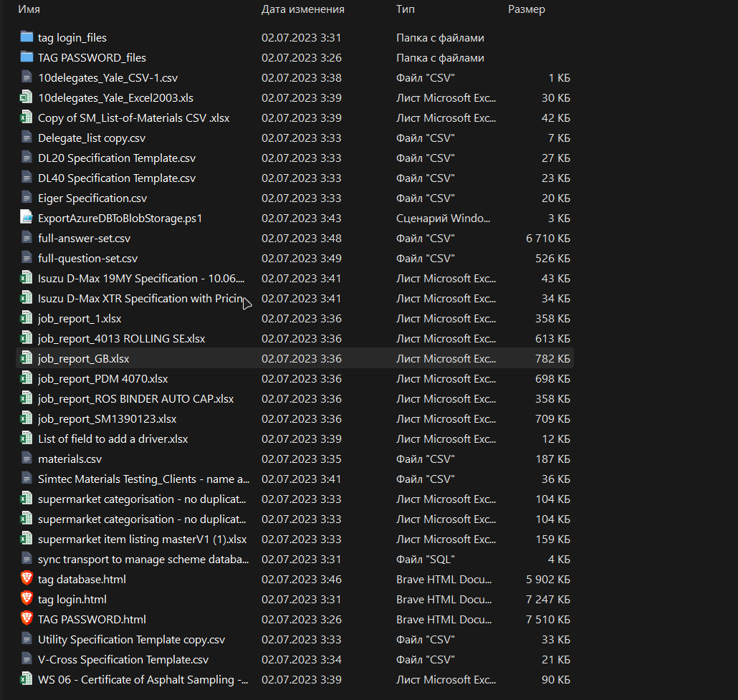Select file name tag database.html
This screenshot has width=738, height=700.
(x=82, y=580)
